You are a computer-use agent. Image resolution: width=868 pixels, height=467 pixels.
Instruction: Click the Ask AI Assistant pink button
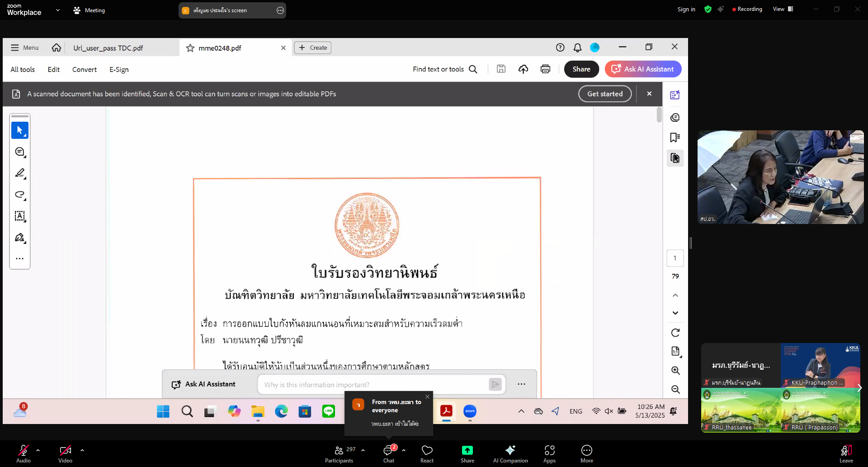pos(643,69)
